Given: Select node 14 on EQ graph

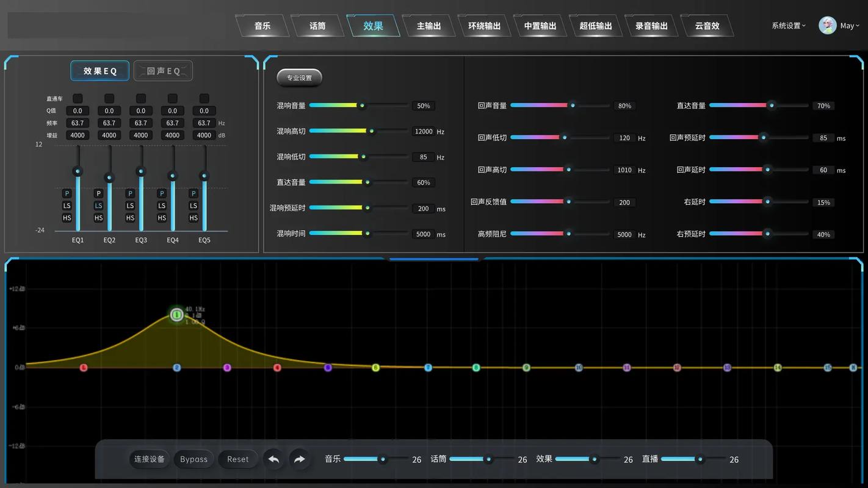Looking at the screenshot, I should [778, 367].
